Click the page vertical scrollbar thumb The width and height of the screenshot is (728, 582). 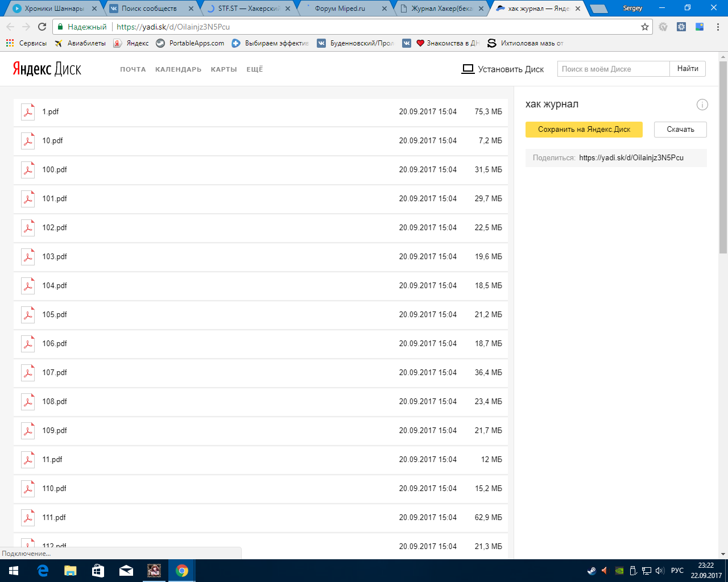tap(723, 156)
